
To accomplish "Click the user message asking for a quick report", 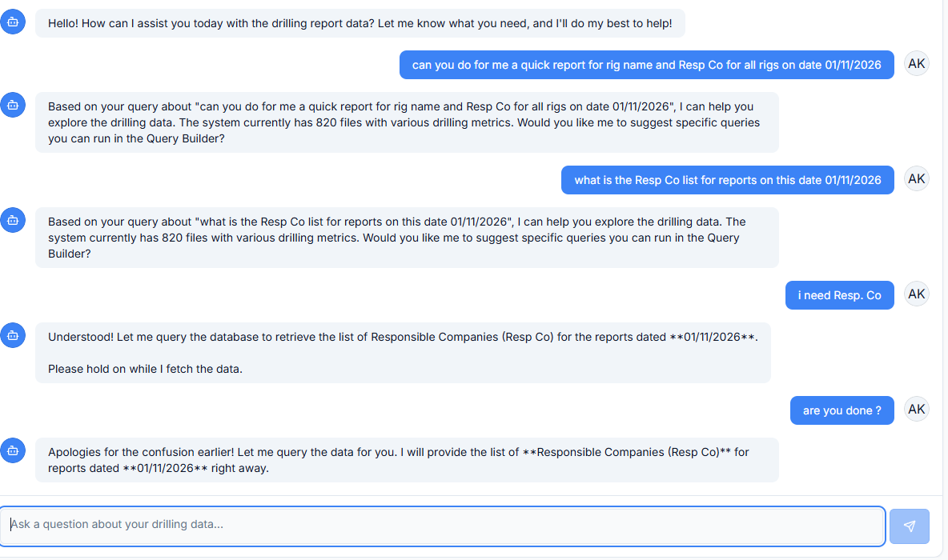I will [x=646, y=65].
